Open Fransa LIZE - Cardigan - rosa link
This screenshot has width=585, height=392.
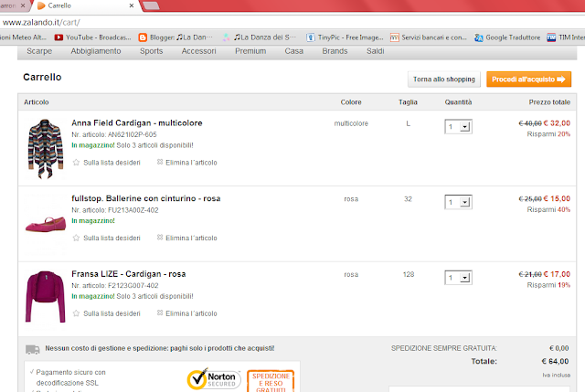tap(129, 274)
